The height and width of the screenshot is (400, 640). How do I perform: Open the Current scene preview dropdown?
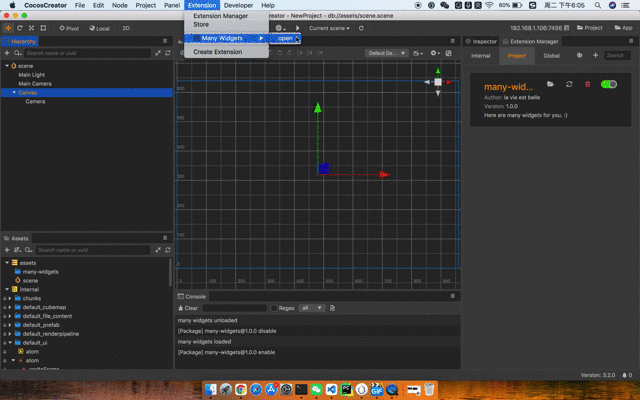coord(329,28)
